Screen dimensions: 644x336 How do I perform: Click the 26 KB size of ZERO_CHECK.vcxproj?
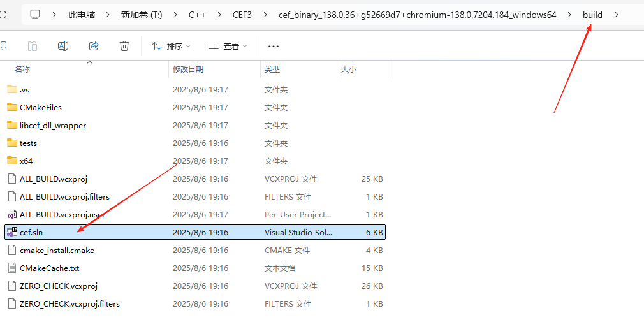pos(372,286)
